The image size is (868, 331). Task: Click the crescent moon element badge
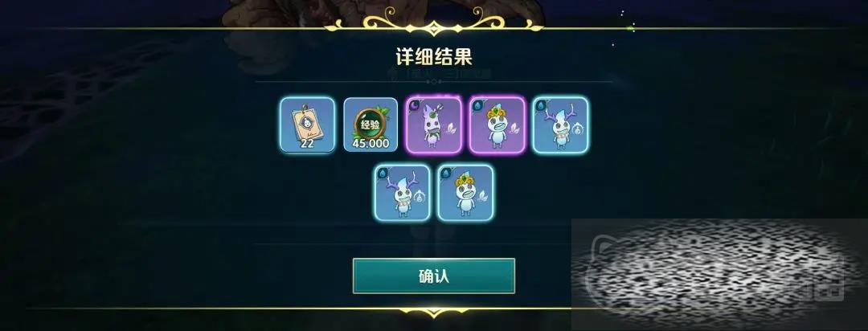(x=414, y=104)
